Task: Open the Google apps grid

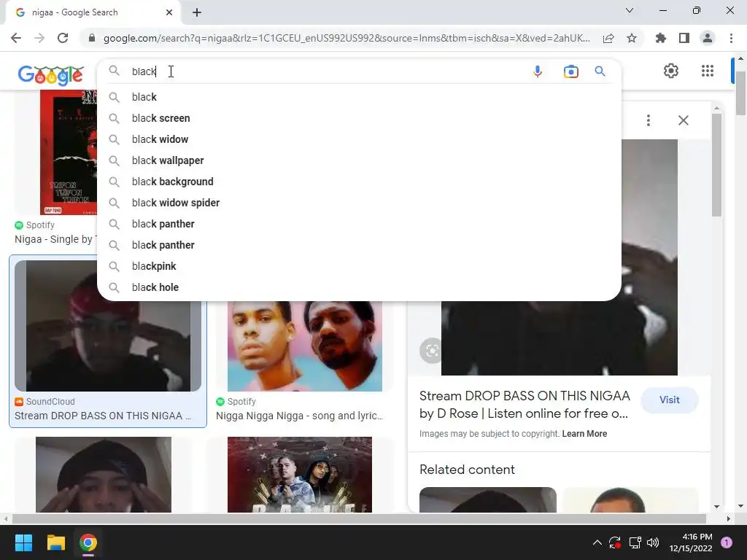Action: [x=708, y=71]
